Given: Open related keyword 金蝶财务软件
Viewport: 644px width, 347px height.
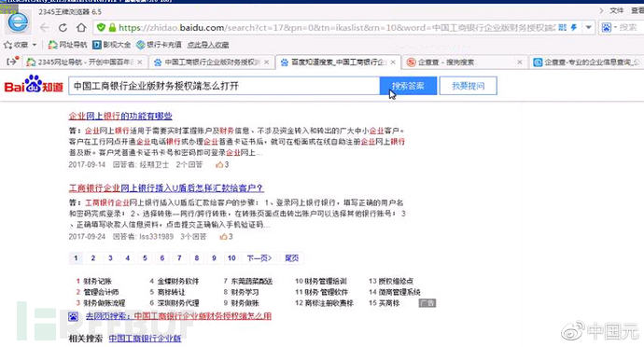Looking at the screenshot, I should click(178, 282).
